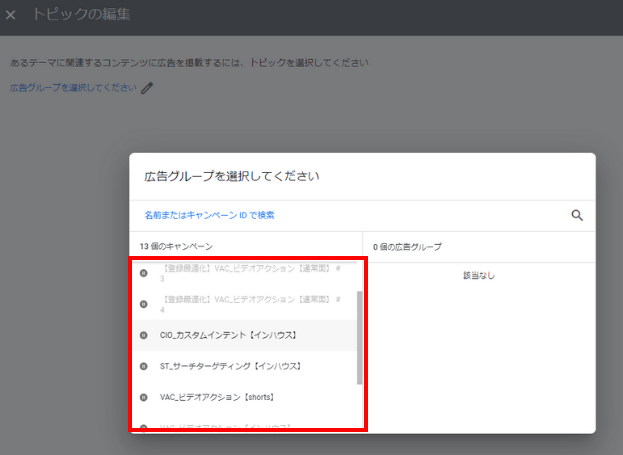The width and height of the screenshot is (623, 455).
Task: Click the 0 個の広告グループ column header
Action: tap(407, 246)
